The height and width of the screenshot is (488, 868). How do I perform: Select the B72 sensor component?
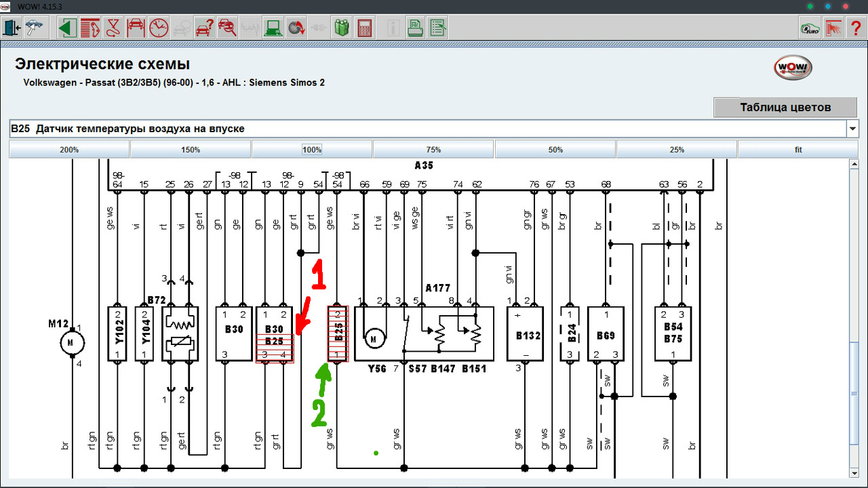(x=180, y=333)
